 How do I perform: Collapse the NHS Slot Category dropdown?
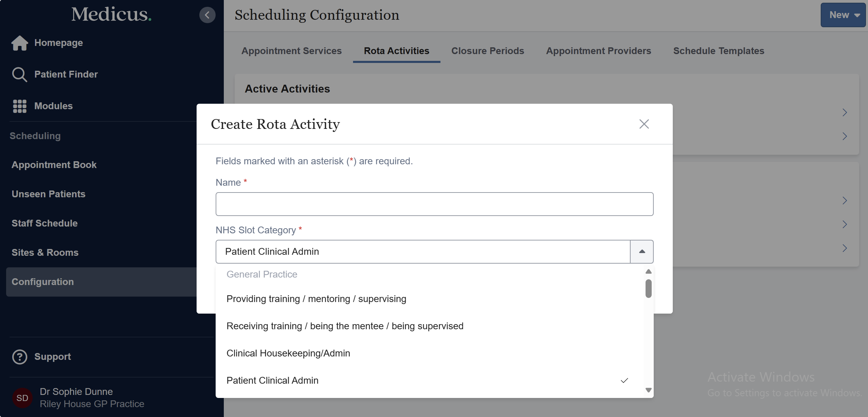pos(641,251)
